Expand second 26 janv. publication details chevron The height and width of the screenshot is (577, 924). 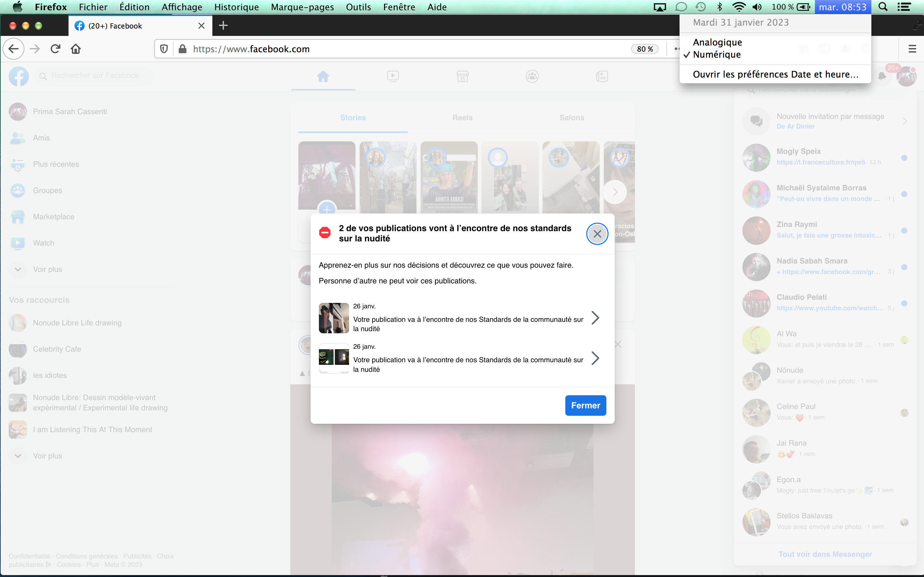(x=595, y=358)
